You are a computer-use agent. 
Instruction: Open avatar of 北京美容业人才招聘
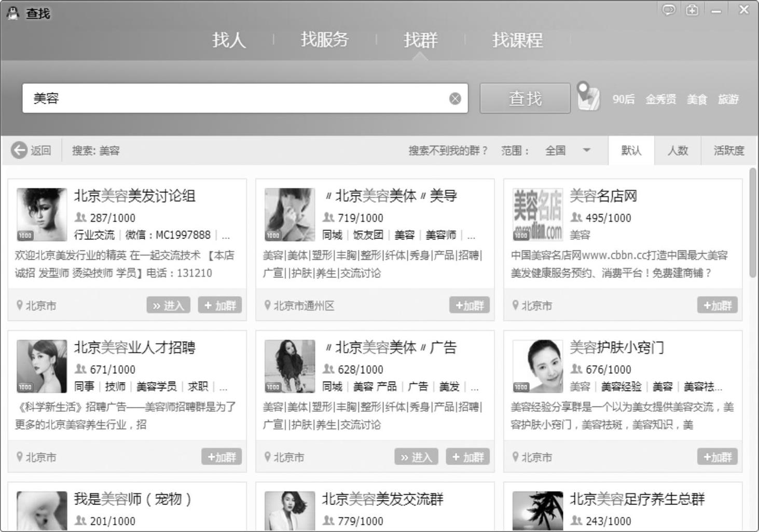(42, 367)
